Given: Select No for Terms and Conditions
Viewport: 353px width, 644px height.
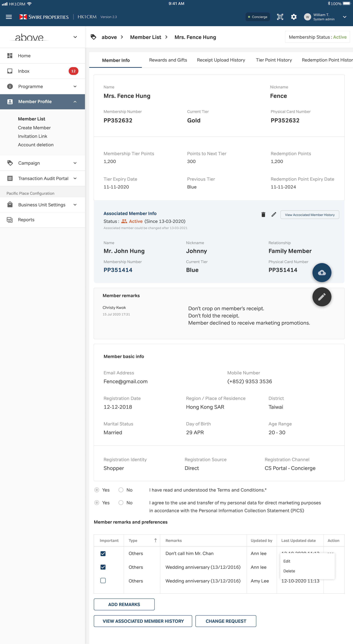Looking at the screenshot, I should (121, 490).
